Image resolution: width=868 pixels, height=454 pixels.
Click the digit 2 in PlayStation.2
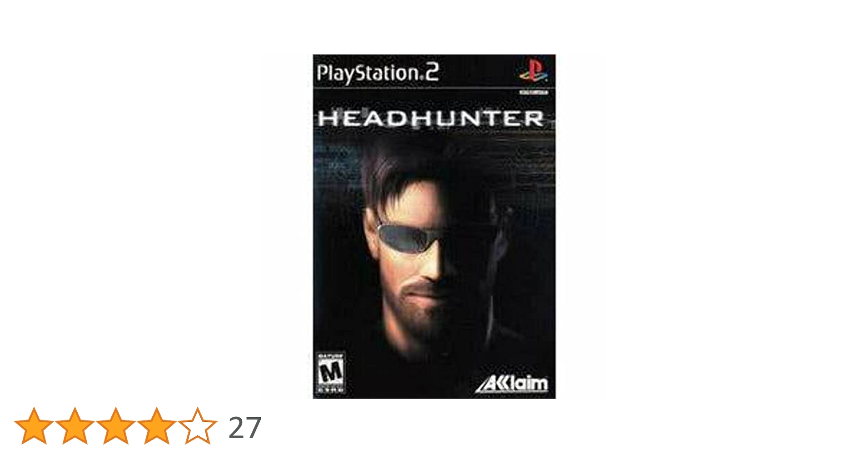click(433, 72)
